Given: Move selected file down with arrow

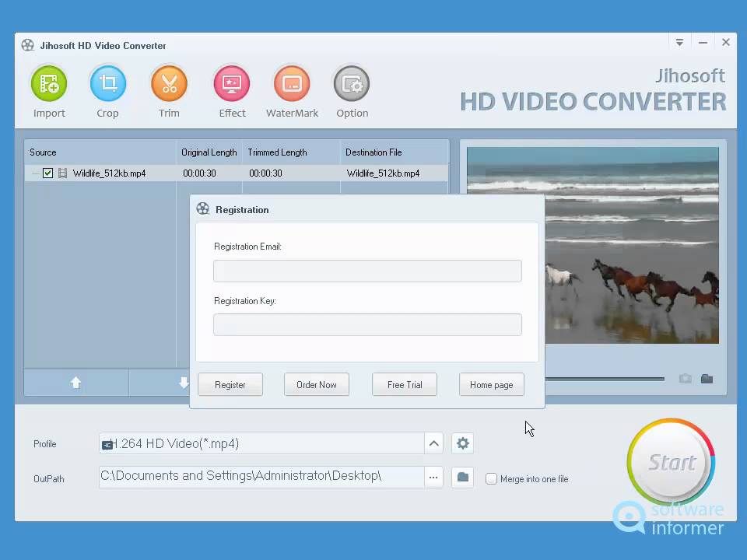Looking at the screenshot, I should click(x=184, y=383).
